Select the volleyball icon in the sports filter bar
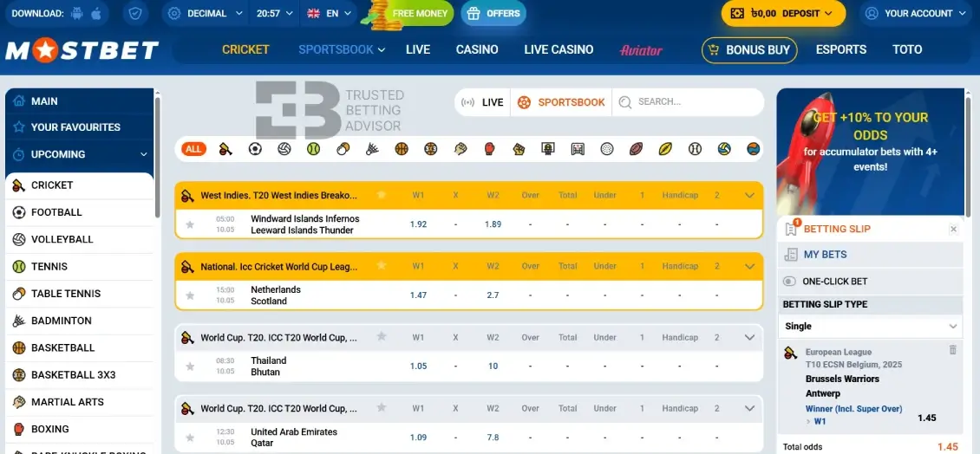Screen dimensions: 980x454 coord(284,149)
